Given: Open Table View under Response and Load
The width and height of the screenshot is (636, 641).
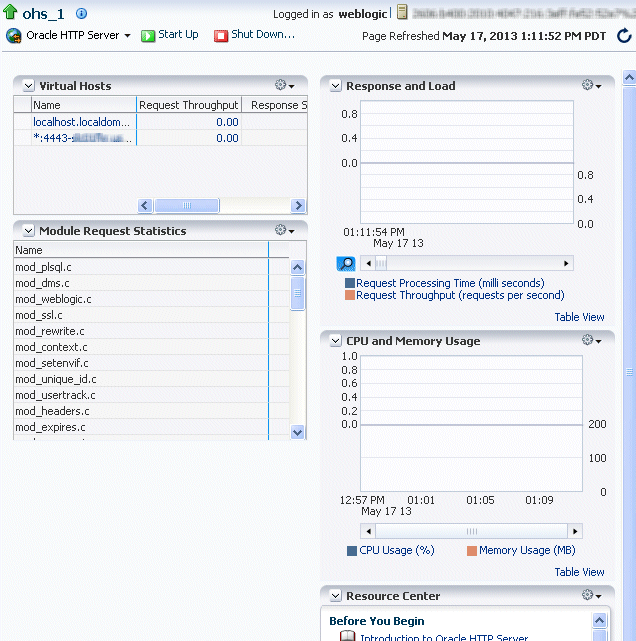Looking at the screenshot, I should [x=579, y=317].
